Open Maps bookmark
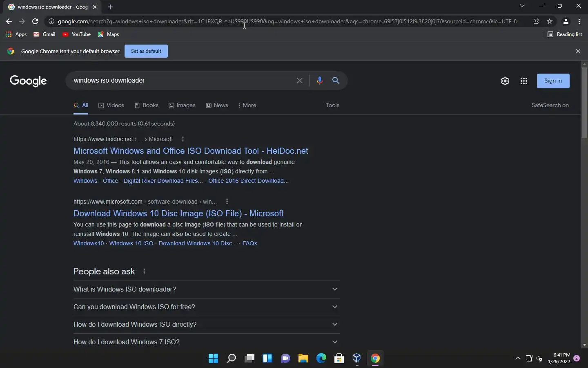Viewport: 588px width, 368px height. [108, 34]
